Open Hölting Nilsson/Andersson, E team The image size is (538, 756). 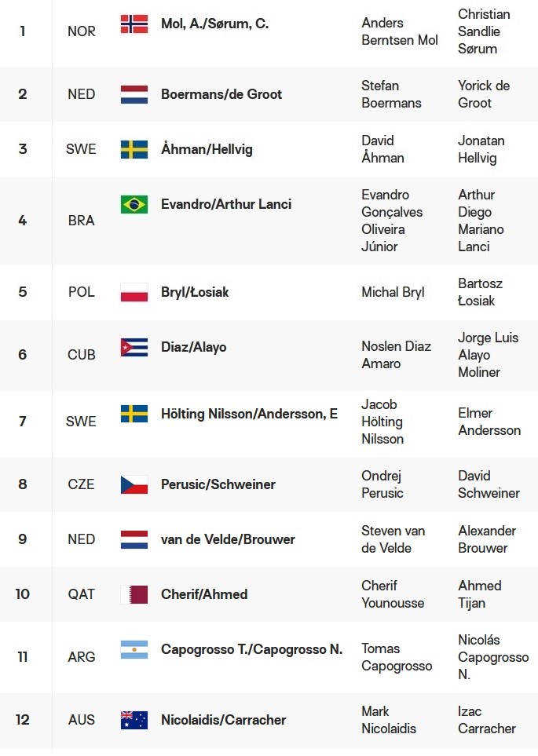(x=249, y=414)
